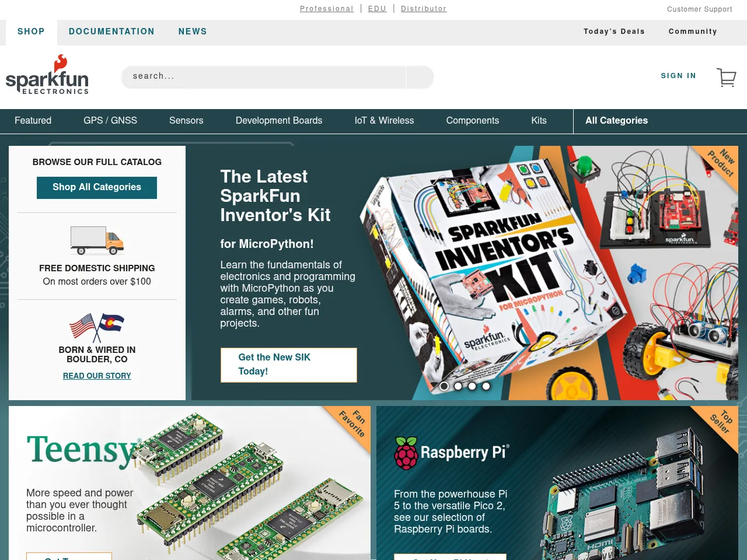This screenshot has width=747, height=560.
Task: Click Get the New SIK Today link
Action: (x=288, y=365)
